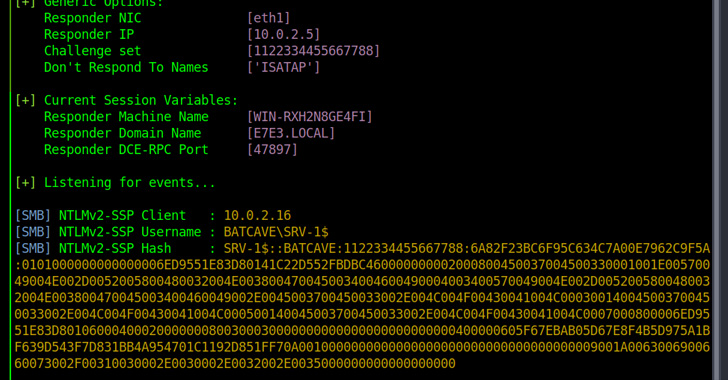
Task: Click the username BATCAVE\SRV-1$
Action: point(276,232)
